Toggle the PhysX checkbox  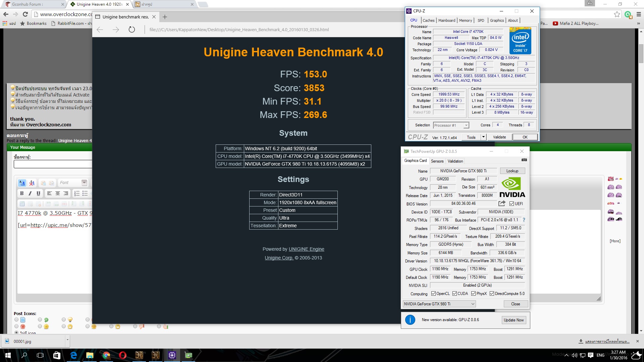473,294
